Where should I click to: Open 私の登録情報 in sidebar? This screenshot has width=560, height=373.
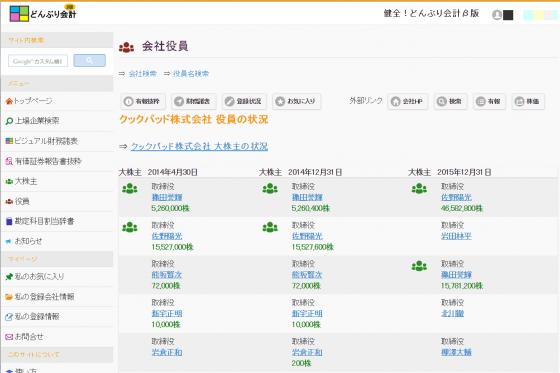tap(32, 317)
